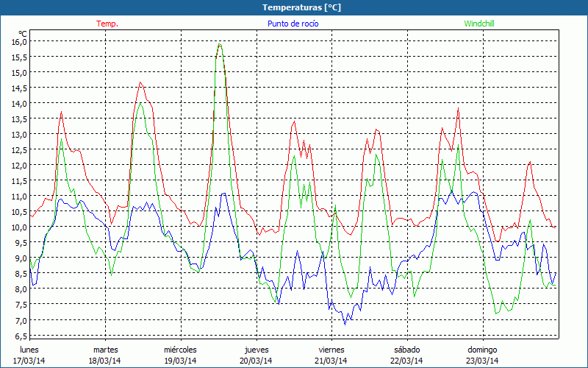Select the lunes day label
The width and height of the screenshot is (588, 368).
[29, 349]
